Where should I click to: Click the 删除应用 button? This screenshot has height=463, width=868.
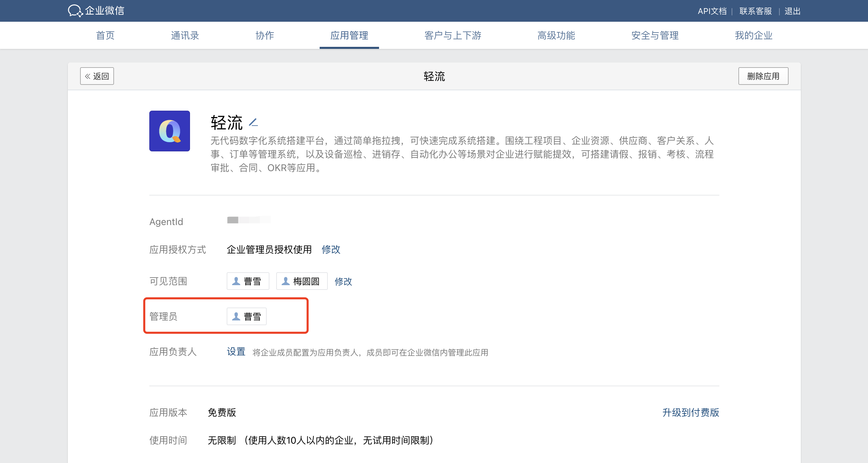click(763, 76)
